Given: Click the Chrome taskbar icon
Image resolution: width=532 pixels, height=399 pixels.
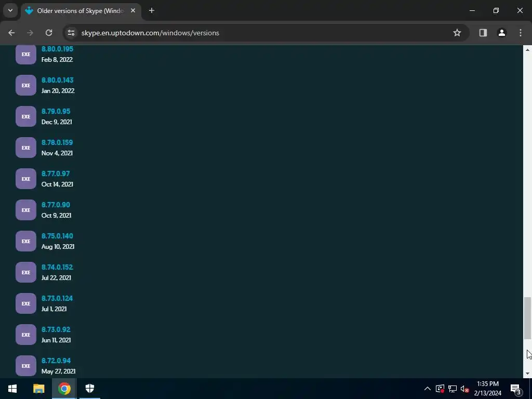Looking at the screenshot, I should coord(64,389).
